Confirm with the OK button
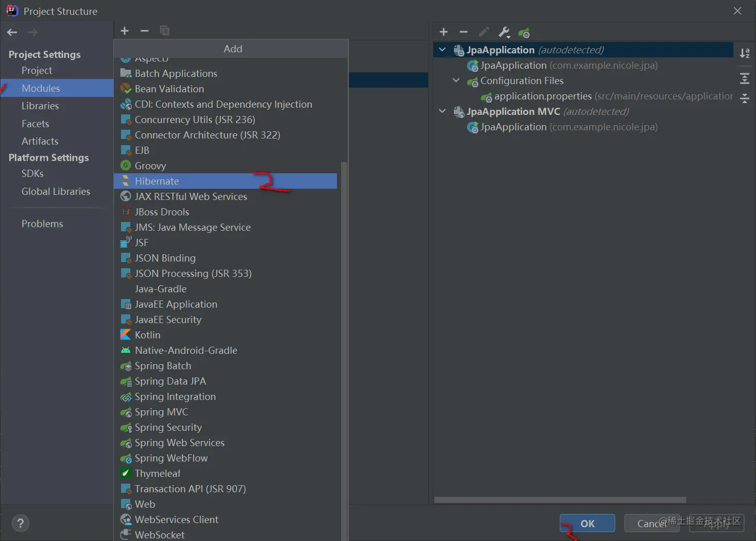756x541 pixels. (587, 523)
